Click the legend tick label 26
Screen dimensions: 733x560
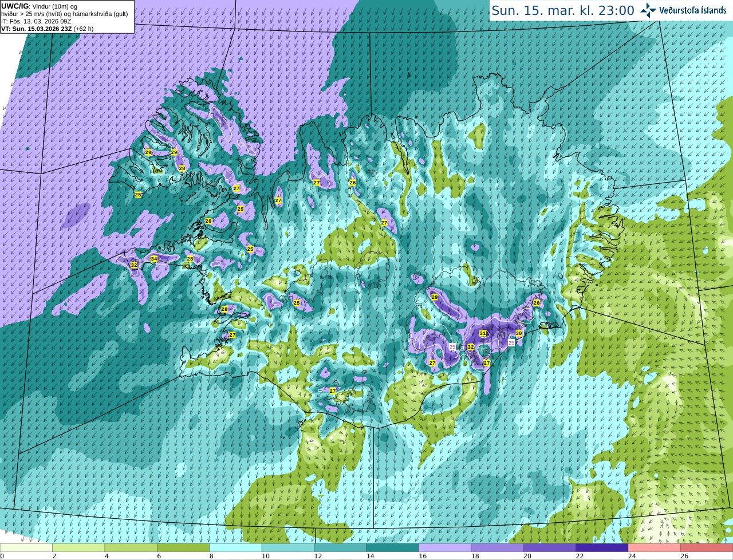tap(684, 556)
